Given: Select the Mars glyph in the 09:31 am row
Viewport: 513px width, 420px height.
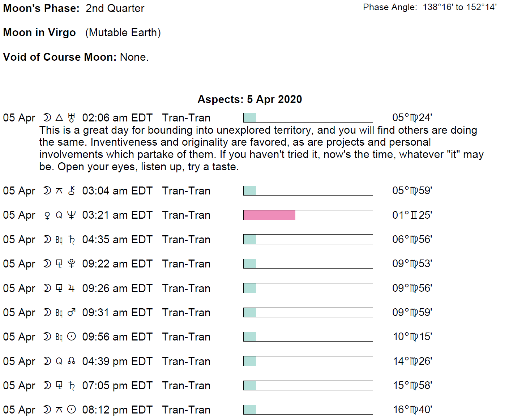Looking at the screenshot, I should click(x=72, y=312).
